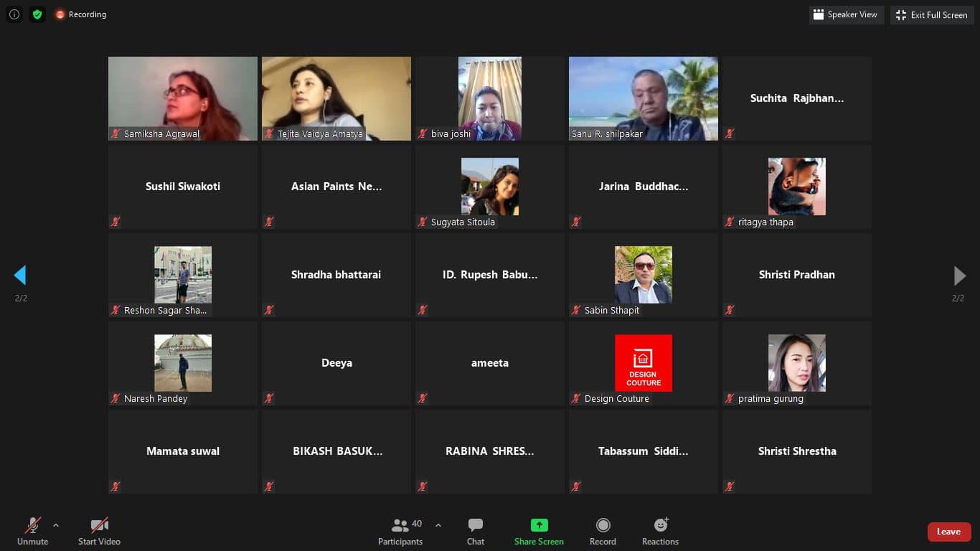The image size is (980, 551).
Task: Click the ID. Rupesh Babu... participant tile
Action: (490, 275)
